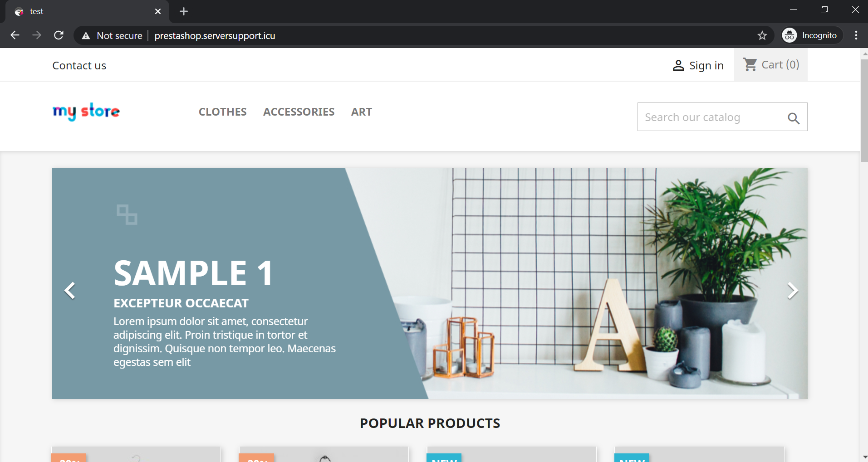868x462 pixels.
Task: Open the Contact us link
Action: pyautogui.click(x=79, y=66)
